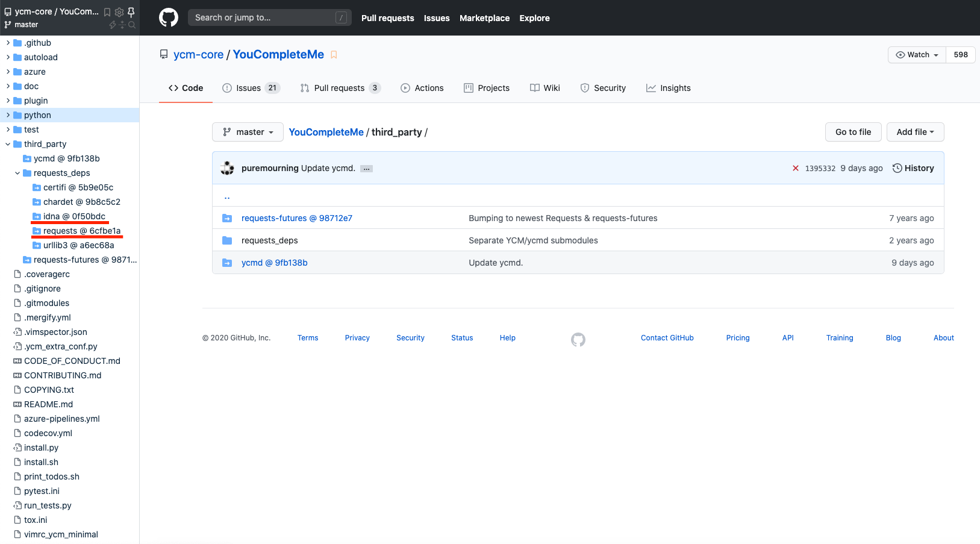Open Pull requests in top navigation

[388, 18]
